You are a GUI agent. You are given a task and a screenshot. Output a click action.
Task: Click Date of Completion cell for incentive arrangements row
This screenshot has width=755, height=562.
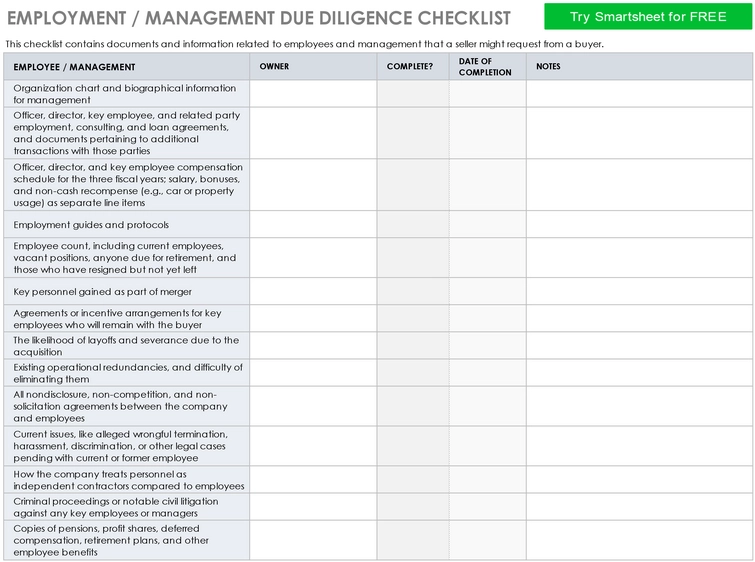pyautogui.click(x=488, y=318)
